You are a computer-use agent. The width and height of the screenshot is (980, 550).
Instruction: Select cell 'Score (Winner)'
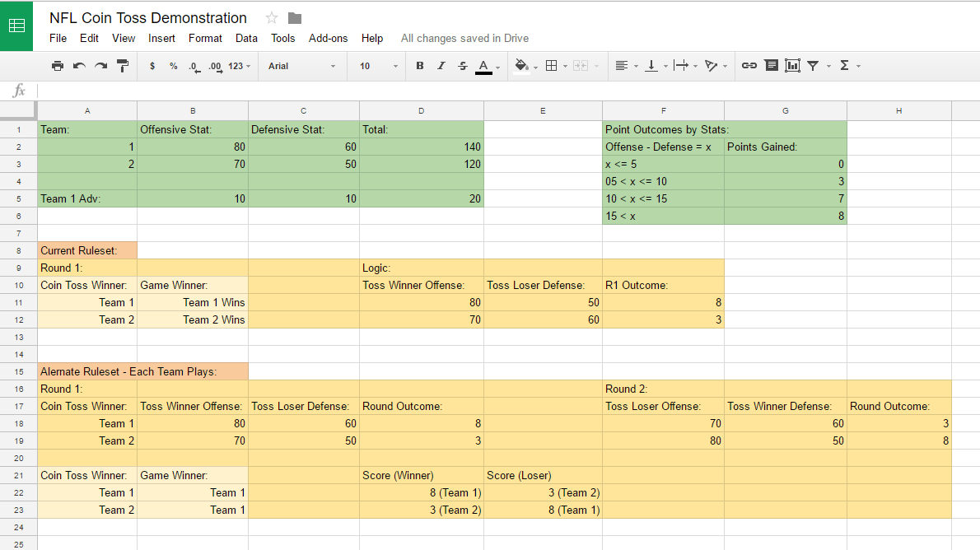[x=422, y=476]
